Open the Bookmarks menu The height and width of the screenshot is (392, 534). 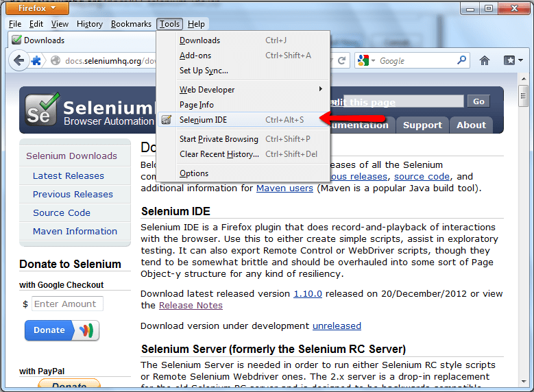point(131,24)
